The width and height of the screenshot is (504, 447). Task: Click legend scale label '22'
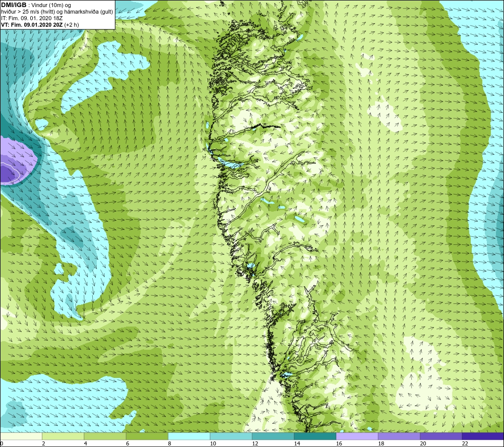(x=465, y=443)
